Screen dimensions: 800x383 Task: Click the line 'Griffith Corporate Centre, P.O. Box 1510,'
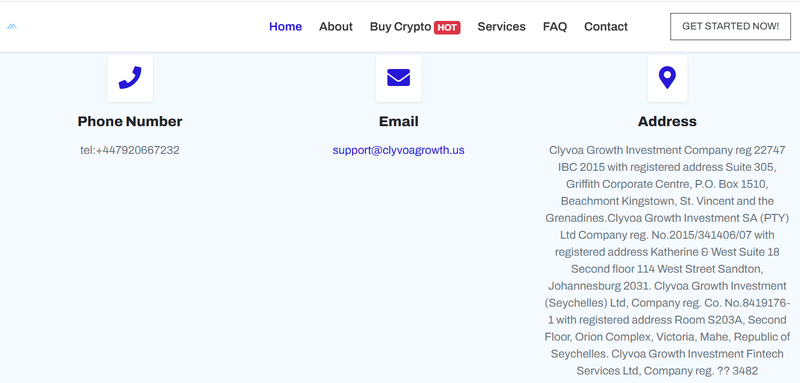pyautogui.click(x=667, y=184)
